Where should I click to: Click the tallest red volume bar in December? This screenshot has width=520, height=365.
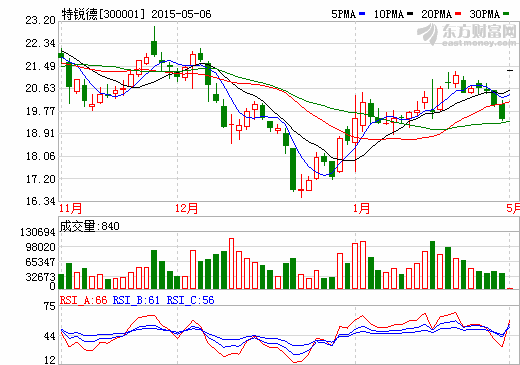231,263
